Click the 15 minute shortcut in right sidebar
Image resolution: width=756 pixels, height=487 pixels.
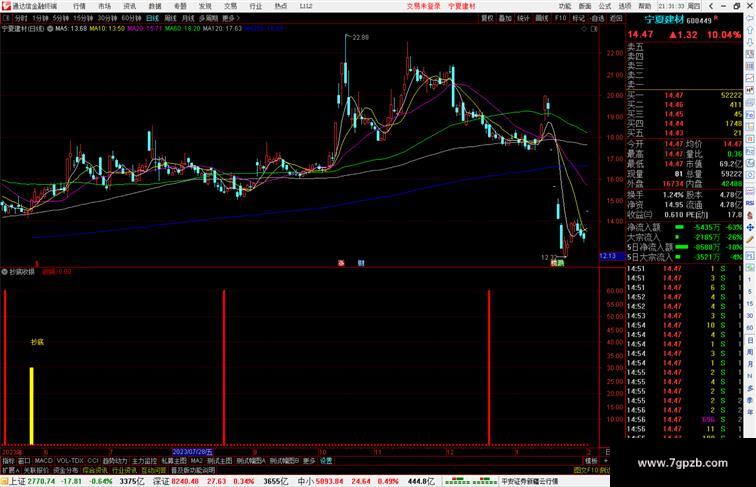coord(750,304)
